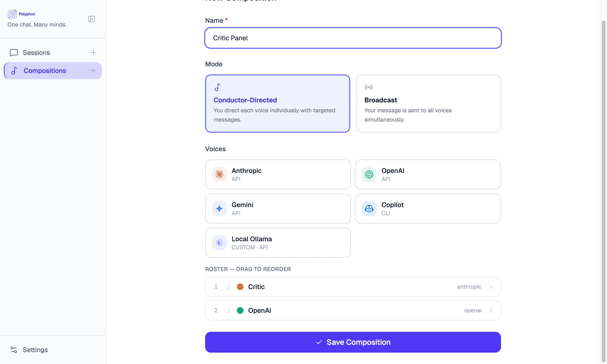607x364 pixels.
Task: Open Settings in the sidebar
Action: 35,350
